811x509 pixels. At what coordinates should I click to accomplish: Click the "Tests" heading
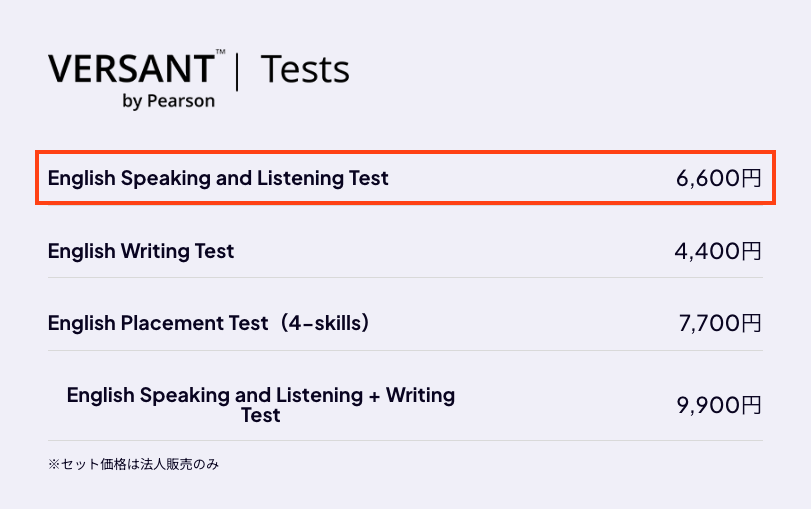pyautogui.click(x=305, y=69)
